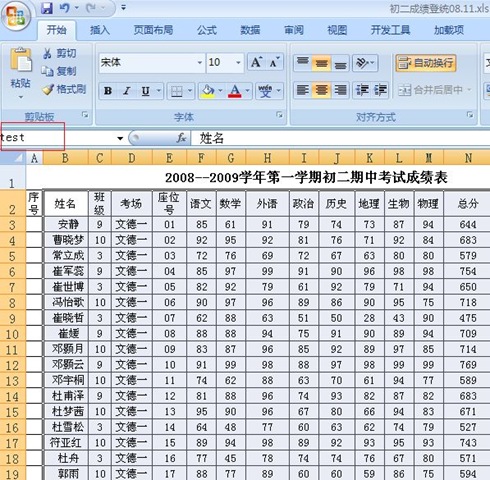Click total score cell 769
Viewport: 490px width, 480px height.
pyautogui.click(x=467, y=365)
